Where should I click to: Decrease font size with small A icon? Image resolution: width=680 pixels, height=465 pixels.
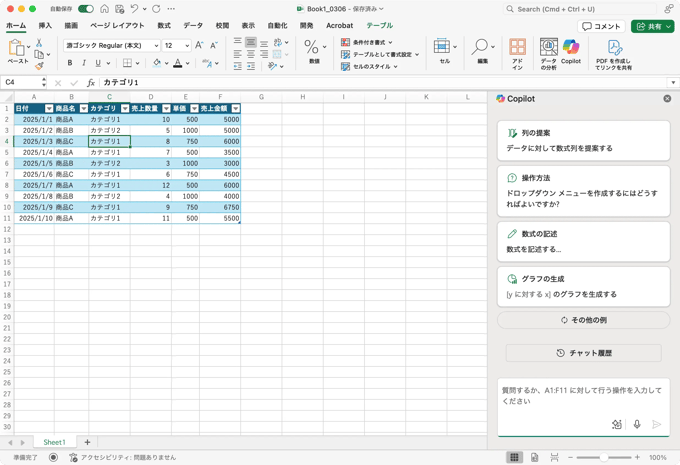pos(214,45)
